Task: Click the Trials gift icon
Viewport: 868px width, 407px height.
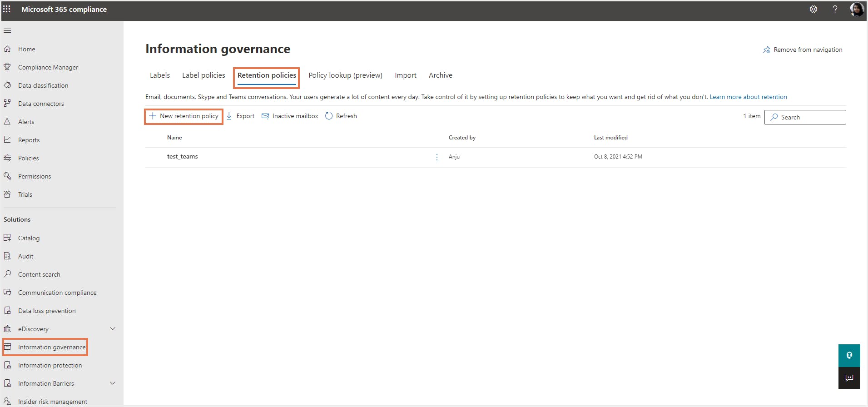Action: click(7, 194)
